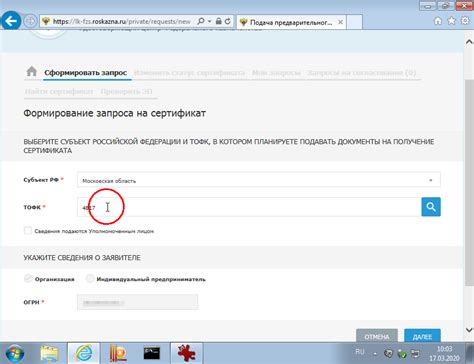This screenshot has width=474, height=364.
Task: Click the 'Формирование запроса на сертификат' heading
Action: (x=114, y=113)
